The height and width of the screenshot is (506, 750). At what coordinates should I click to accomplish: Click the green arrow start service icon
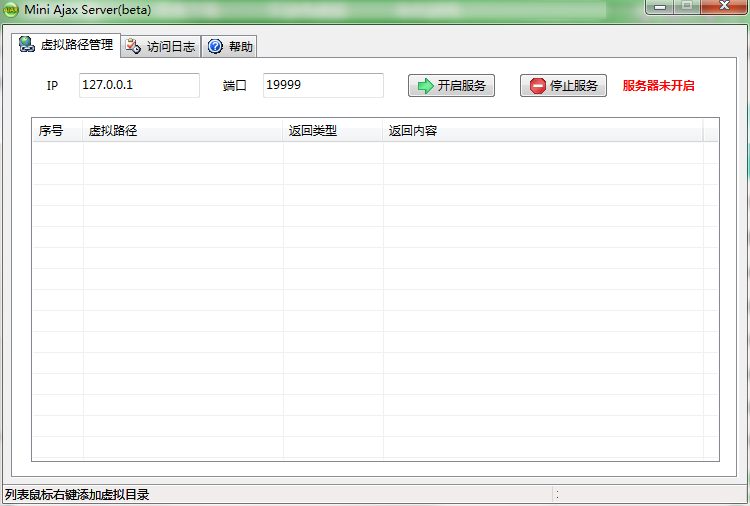(x=425, y=86)
